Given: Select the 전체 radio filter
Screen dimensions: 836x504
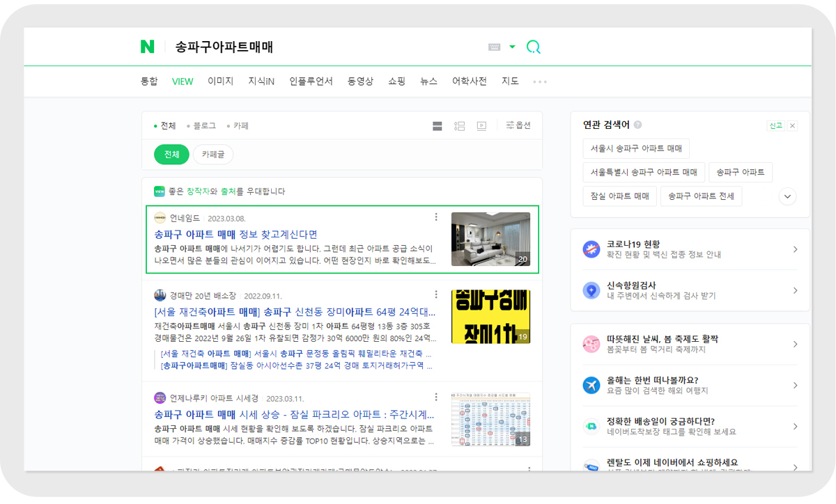Looking at the screenshot, I should point(165,126).
